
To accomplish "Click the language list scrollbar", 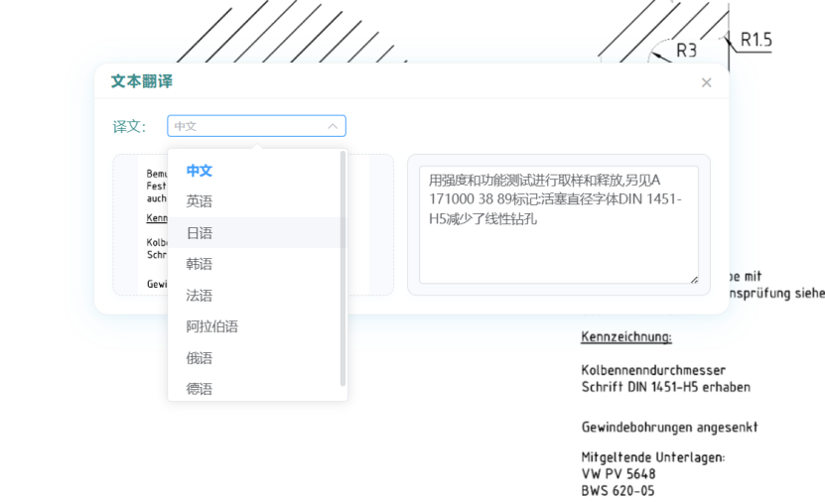I will [344, 269].
